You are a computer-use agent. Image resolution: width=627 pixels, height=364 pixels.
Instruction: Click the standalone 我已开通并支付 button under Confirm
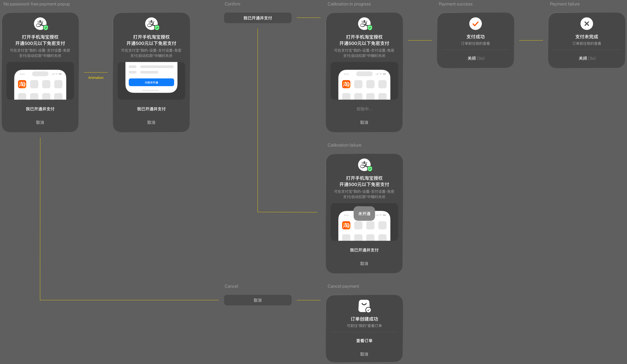(x=257, y=18)
